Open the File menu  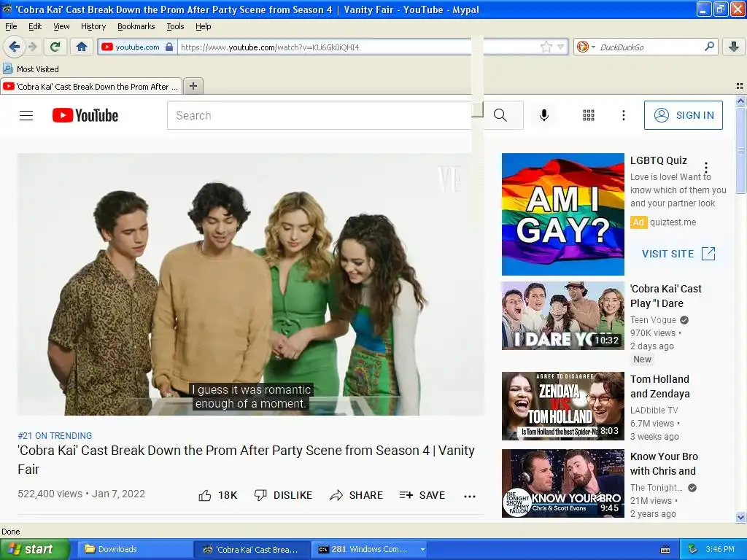pyautogui.click(x=11, y=26)
